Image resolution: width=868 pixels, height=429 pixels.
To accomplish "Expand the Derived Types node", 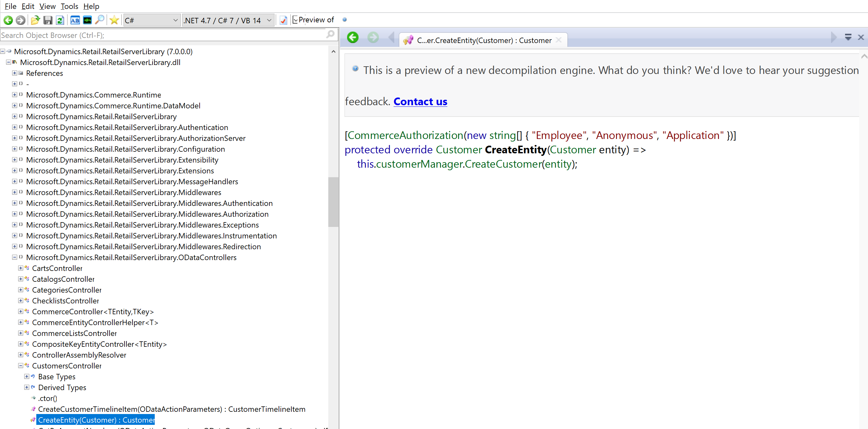I will 27,387.
